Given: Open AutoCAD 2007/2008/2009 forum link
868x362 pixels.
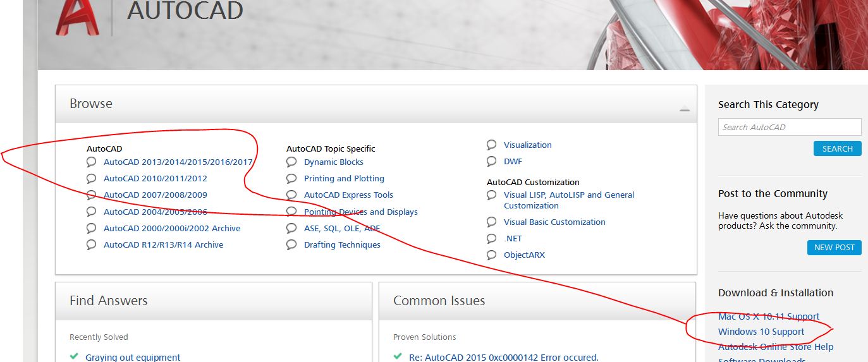Looking at the screenshot, I should point(156,195).
